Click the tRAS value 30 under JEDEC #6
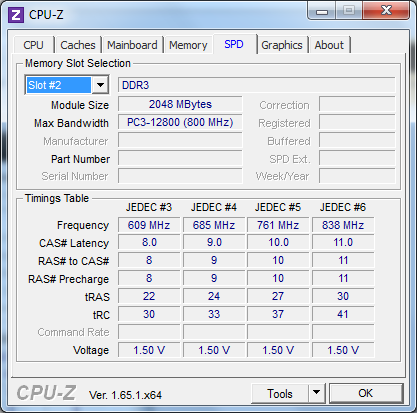This screenshot has width=417, height=413. pos(343,296)
